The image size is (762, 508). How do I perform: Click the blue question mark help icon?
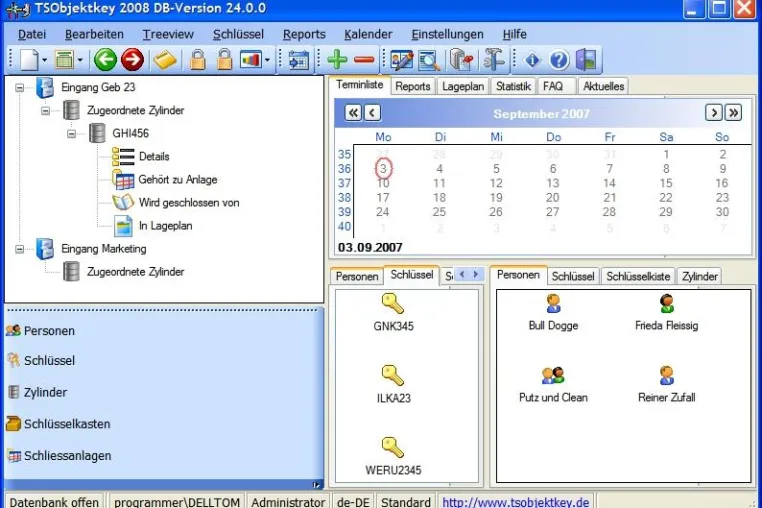pyautogui.click(x=559, y=60)
